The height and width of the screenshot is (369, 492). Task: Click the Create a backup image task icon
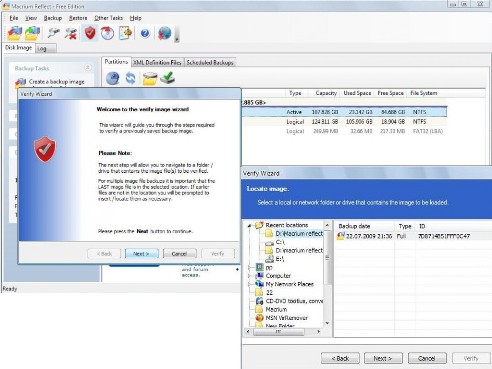click(x=21, y=82)
